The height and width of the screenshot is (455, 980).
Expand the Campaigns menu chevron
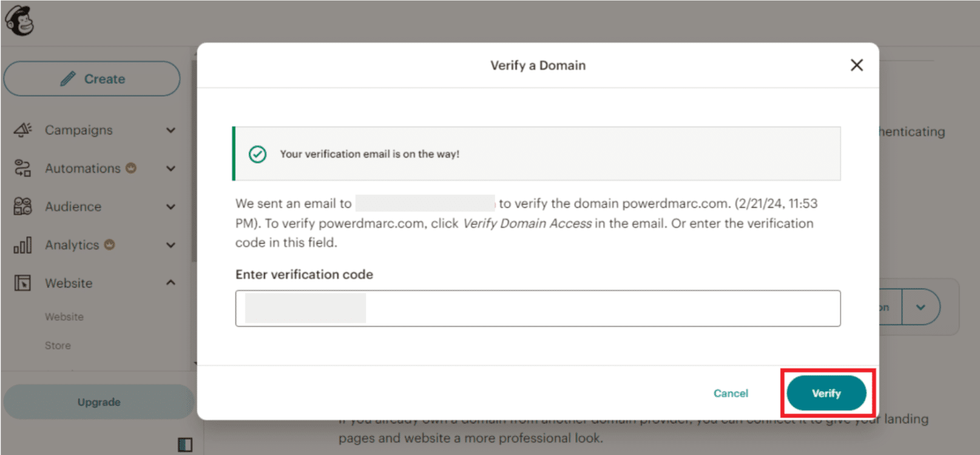point(171,130)
